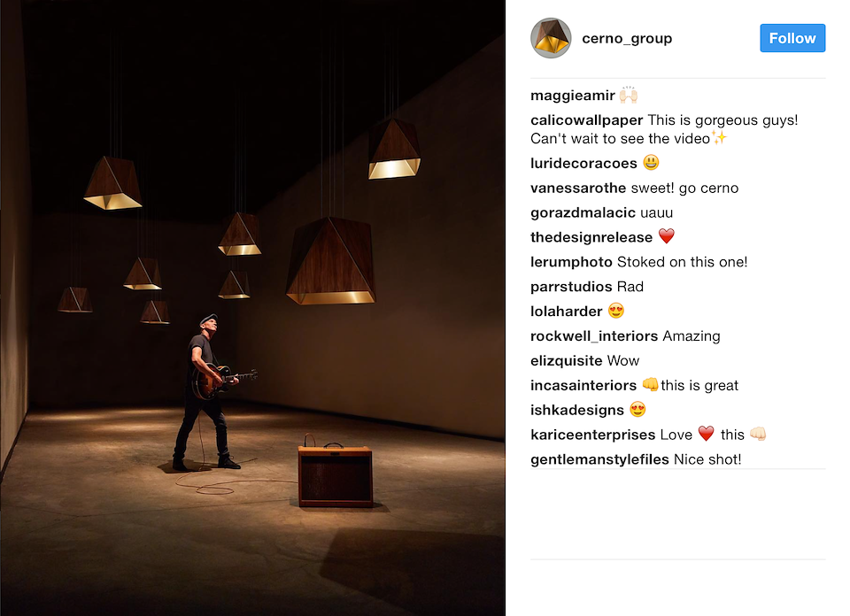850x616 pixels.
Task: Open elizquisite's profile link
Action: 566,361
